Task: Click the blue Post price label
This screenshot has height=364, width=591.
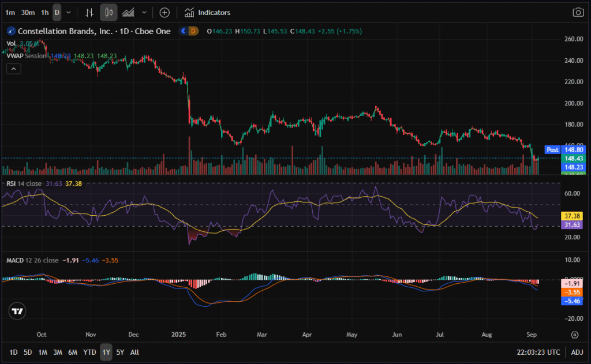Action: point(552,149)
